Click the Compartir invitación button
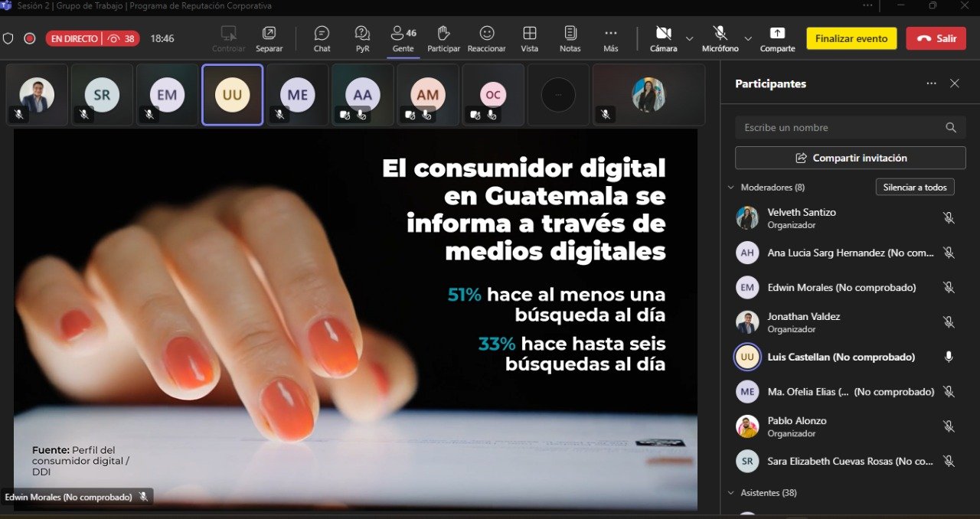980x519 pixels. pos(850,158)
